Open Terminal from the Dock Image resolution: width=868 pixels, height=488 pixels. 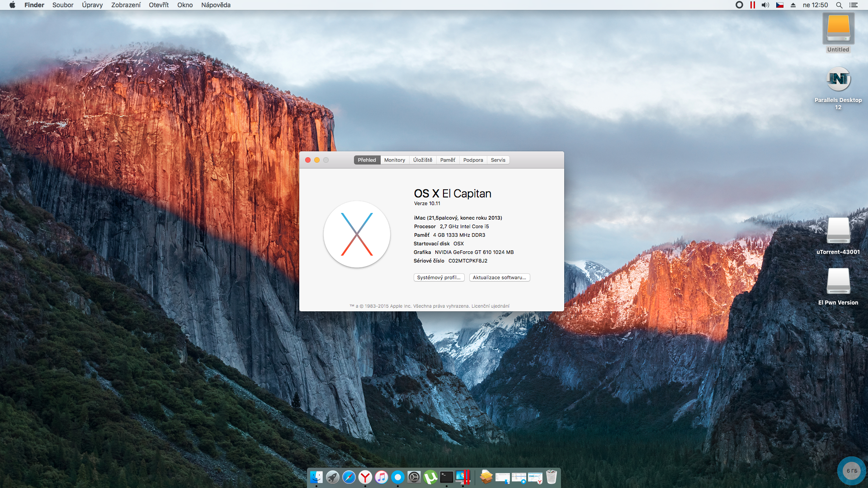[447, 477]
